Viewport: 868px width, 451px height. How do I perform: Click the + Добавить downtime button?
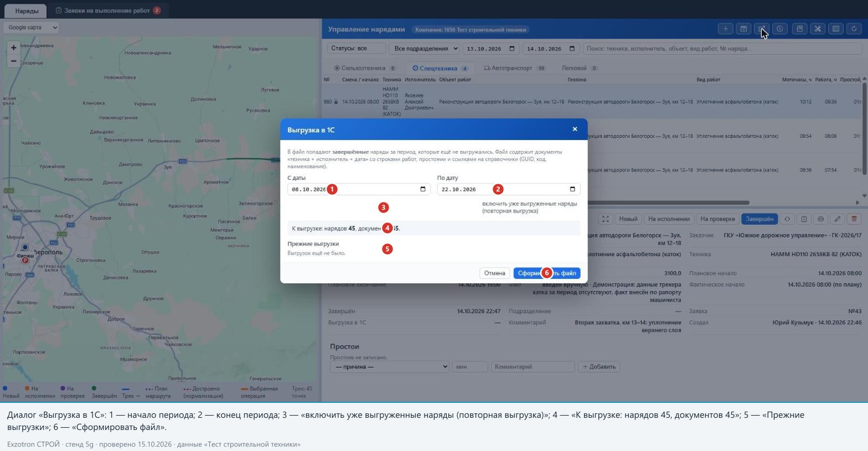coord(599,366)
